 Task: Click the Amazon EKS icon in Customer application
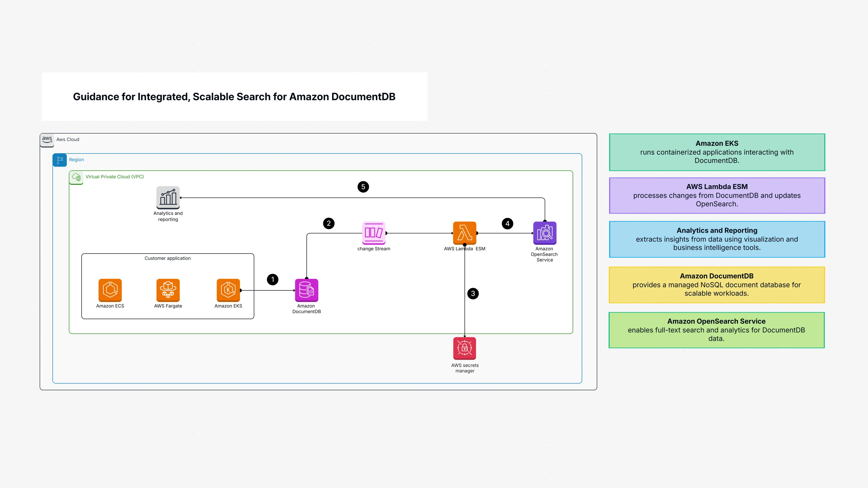[228, 290]
